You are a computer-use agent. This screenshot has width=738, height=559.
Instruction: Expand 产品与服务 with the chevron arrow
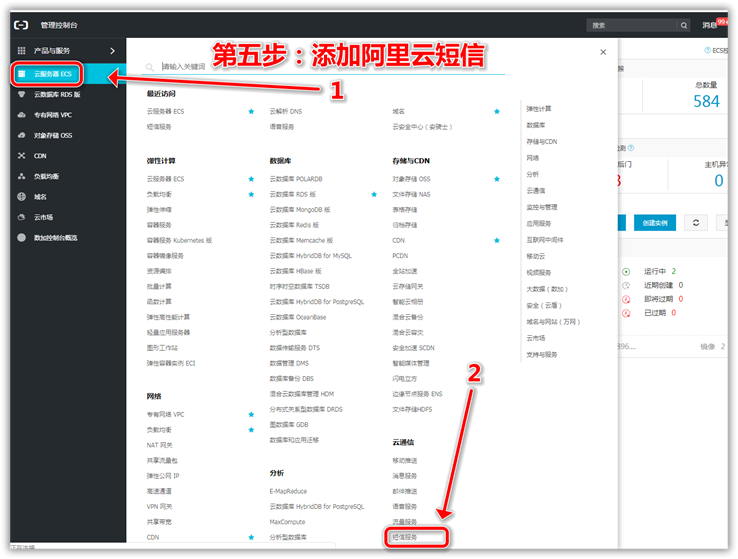pyautogui.click(x=112, y=50)
